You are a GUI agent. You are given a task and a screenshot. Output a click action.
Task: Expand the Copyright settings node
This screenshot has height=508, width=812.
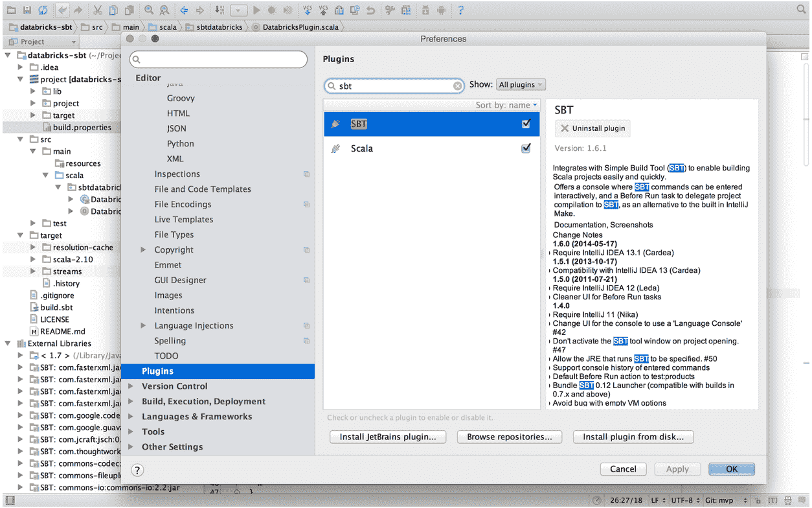144,250
